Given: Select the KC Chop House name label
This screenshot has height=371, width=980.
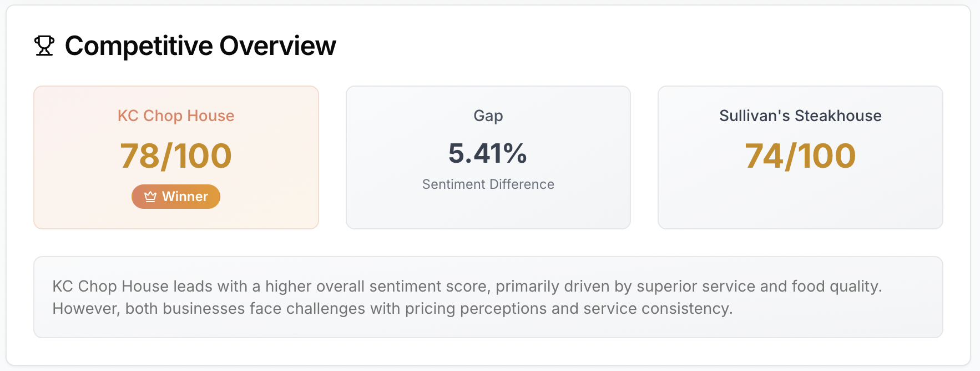Looking at the screenshot, I should 176,116.
